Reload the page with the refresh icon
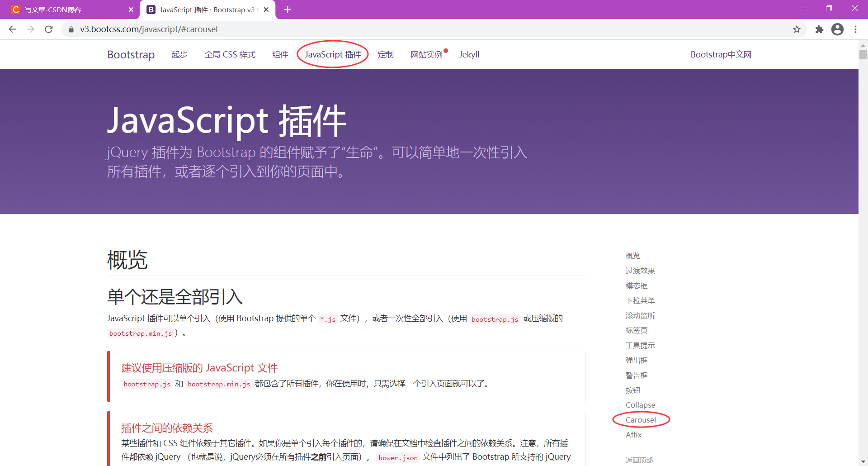The height and width of the screenshot is (466, 868). 49,29
